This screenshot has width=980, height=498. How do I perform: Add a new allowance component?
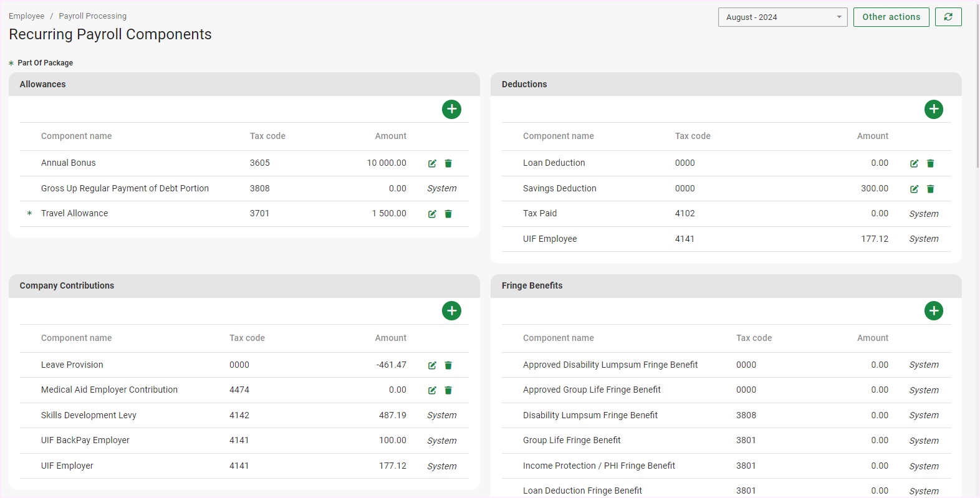tap(451, 109)
